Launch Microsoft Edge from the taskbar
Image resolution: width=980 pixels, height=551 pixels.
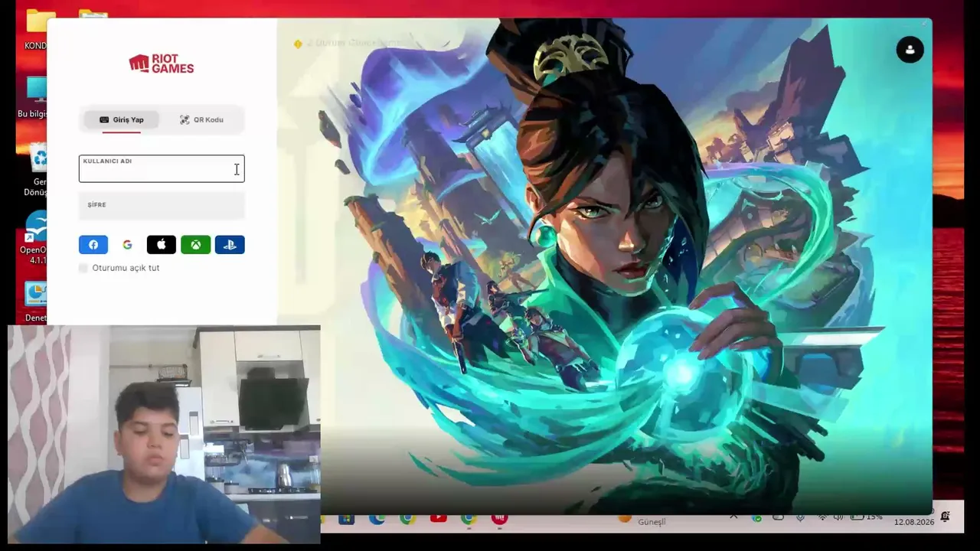tap(377, 519)
